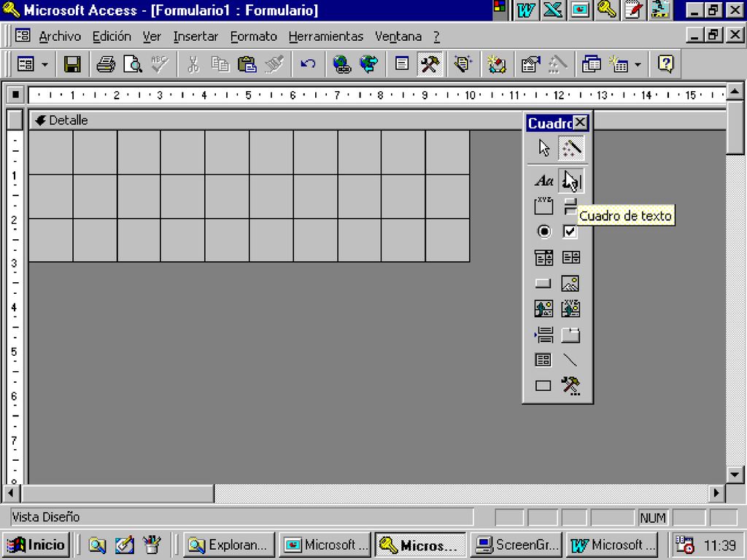Click the Print icon in toolbar
This screenshot has height=560, width=747.
pyautogui.click(x=105, y=64)
